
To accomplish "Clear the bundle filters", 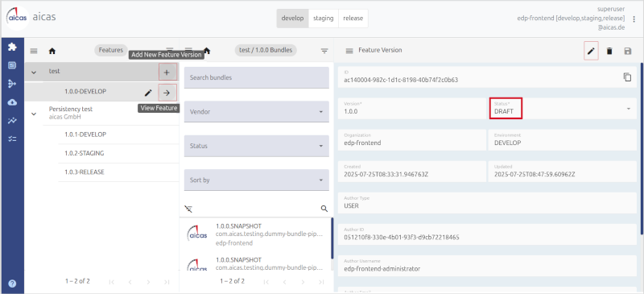I will tap(188, 209).
